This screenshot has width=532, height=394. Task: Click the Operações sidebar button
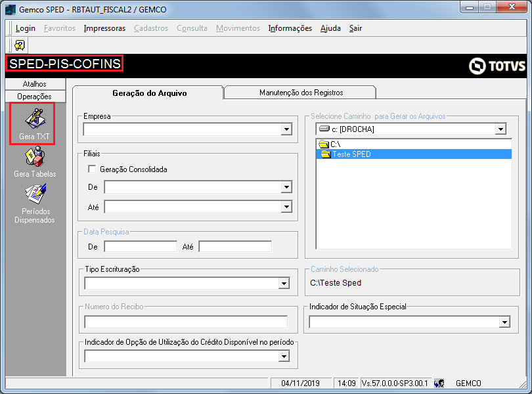35,97
